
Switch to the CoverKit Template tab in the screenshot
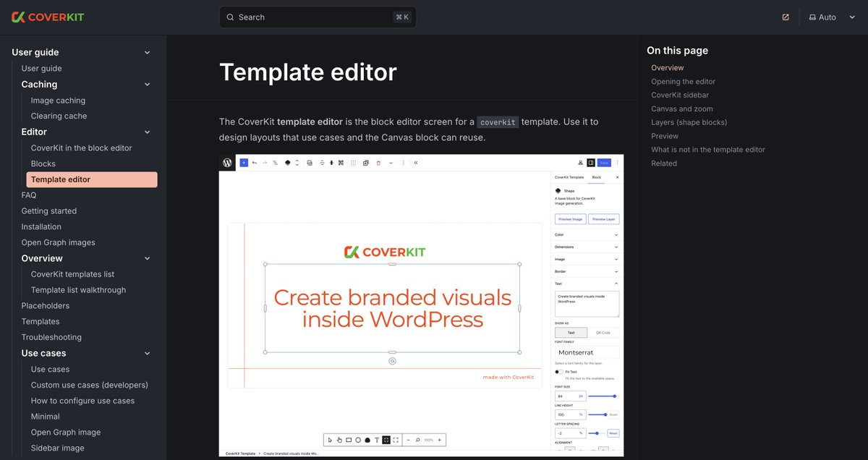coord(569,177)
